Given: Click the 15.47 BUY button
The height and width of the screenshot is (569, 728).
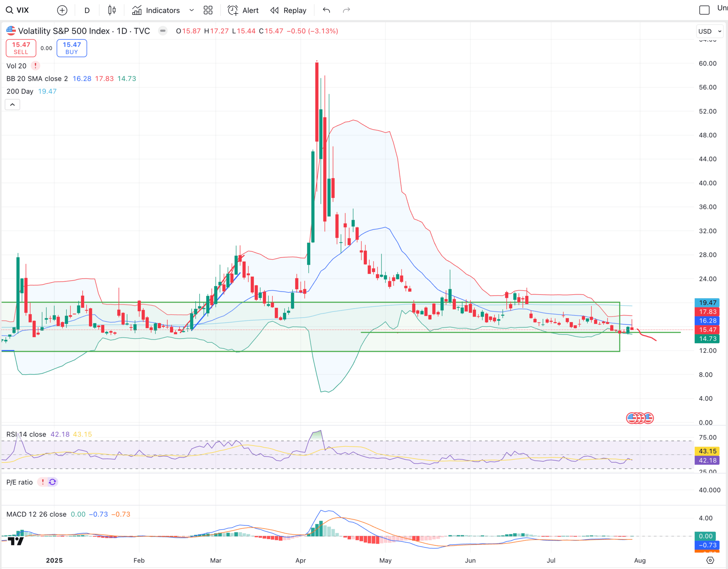Looking at the screenshot, I should (72, 48).
